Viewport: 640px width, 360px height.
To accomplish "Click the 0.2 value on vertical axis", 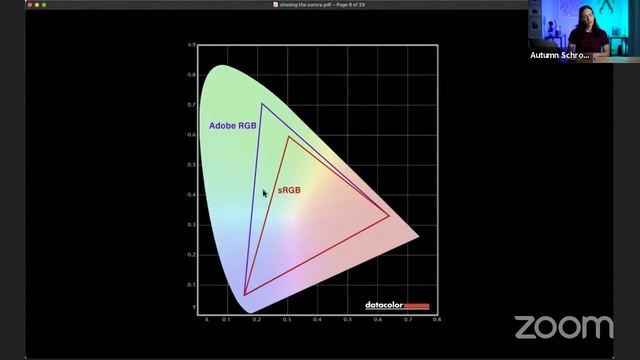I will (191, 255).
